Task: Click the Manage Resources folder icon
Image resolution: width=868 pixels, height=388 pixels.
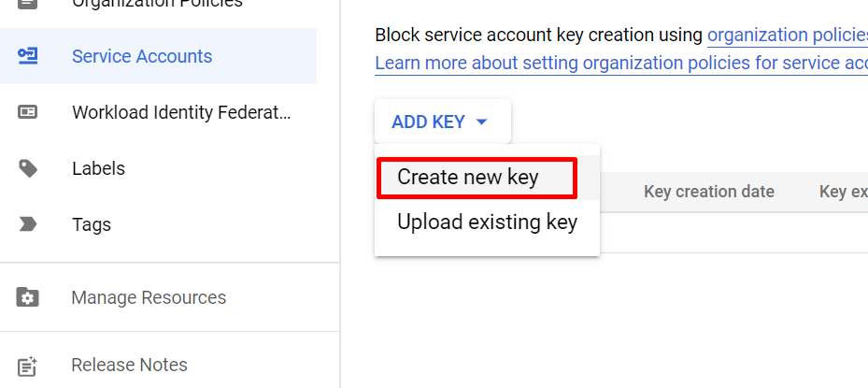Action: click(28, 297)
